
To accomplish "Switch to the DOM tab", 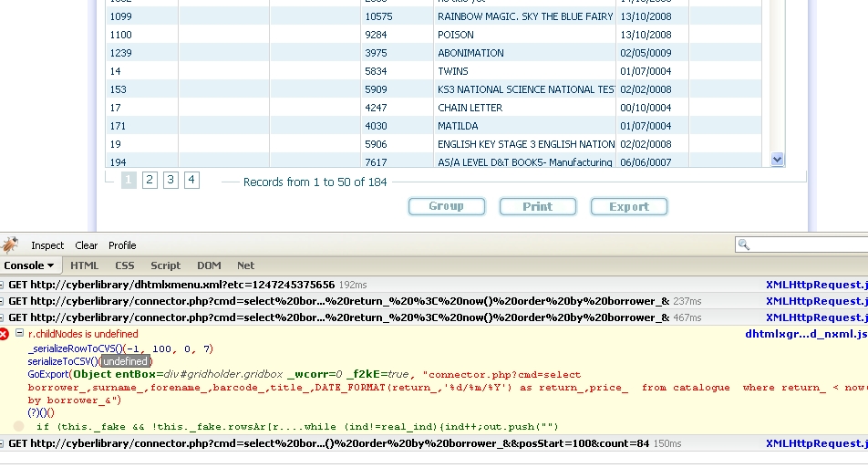I will tap(209, 265).
